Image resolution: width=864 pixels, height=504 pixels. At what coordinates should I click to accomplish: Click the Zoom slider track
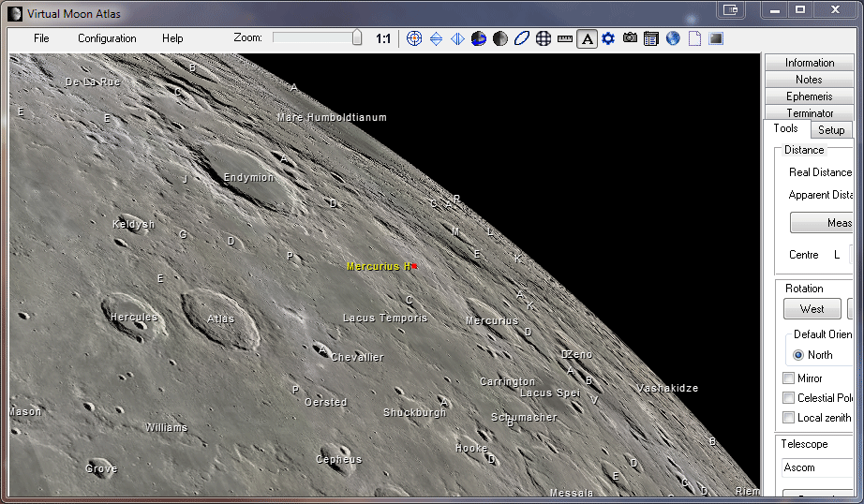point(314,38)
